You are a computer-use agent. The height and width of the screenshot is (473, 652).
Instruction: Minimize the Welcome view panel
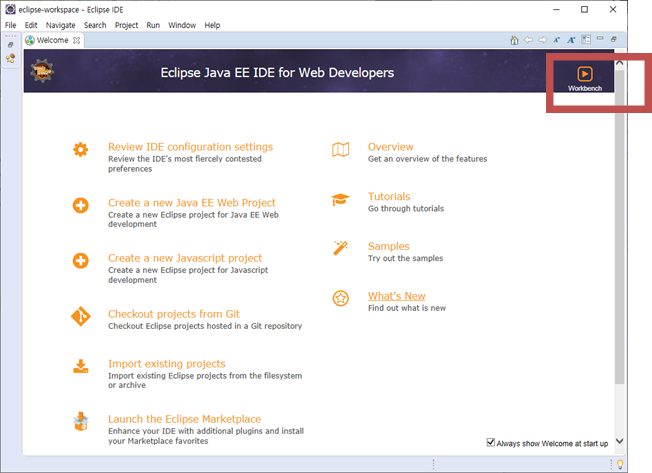[x=600, y=38]
